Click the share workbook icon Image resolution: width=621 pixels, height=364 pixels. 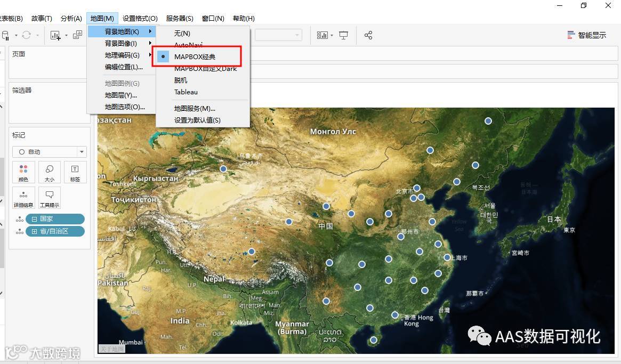click(368, 35)
